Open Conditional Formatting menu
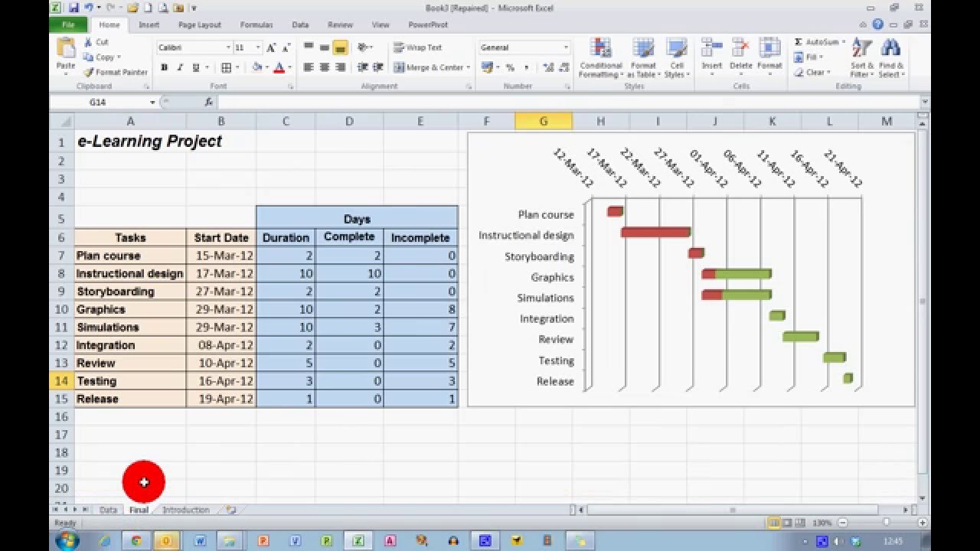Image resolution: width=980 pixels, height=551 pixels. coord(600,58)
